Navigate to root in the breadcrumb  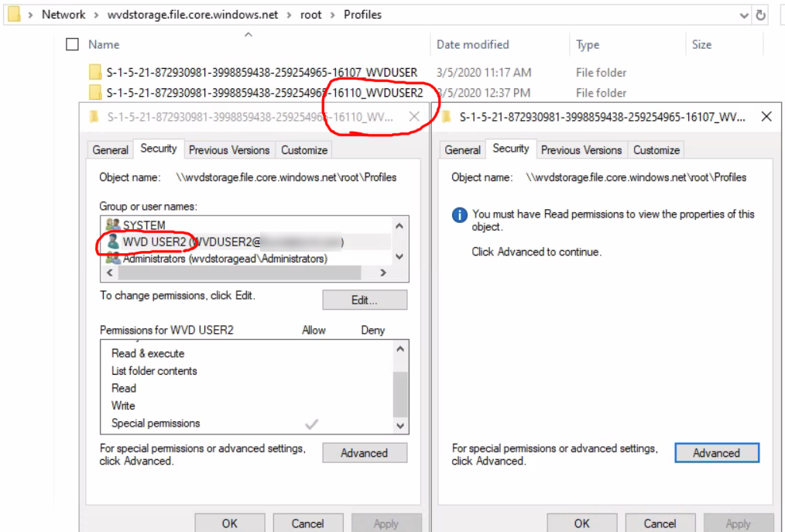click(x=311, y=15)
